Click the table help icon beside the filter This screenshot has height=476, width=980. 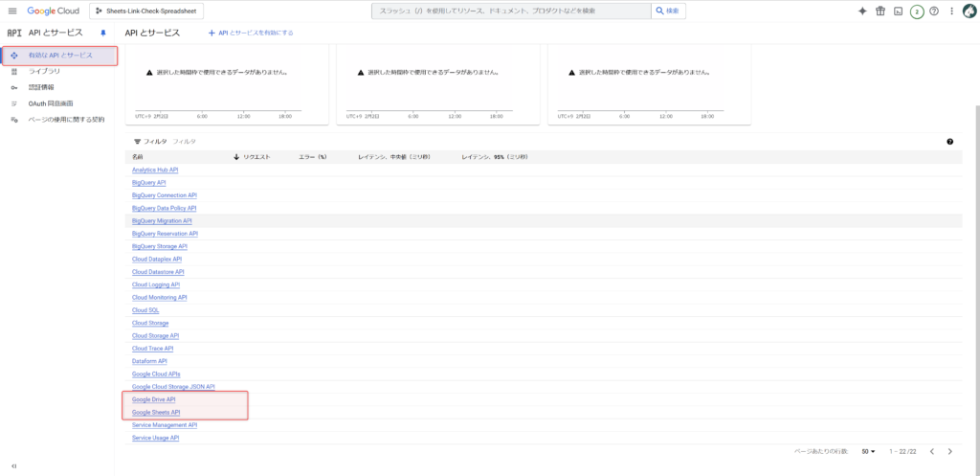click(x=949, y=141)
